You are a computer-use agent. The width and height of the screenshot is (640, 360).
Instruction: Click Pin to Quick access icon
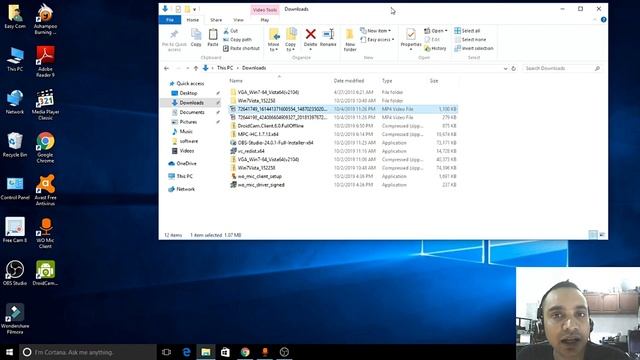(x=174, y=40)
